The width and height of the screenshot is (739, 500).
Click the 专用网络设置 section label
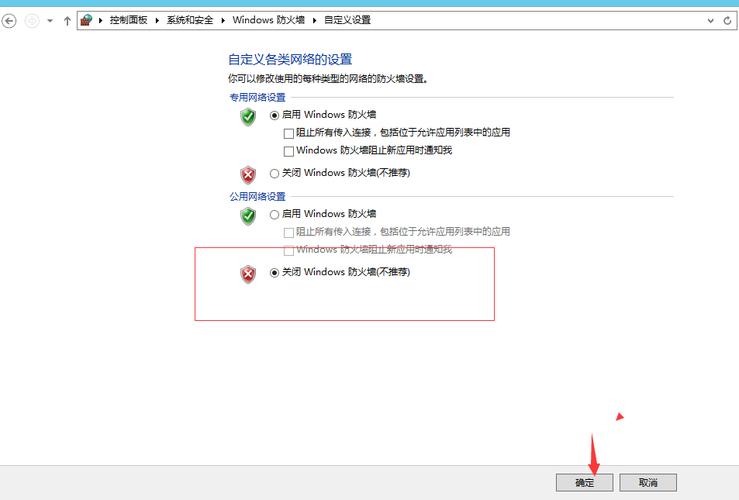pos(257,98)
